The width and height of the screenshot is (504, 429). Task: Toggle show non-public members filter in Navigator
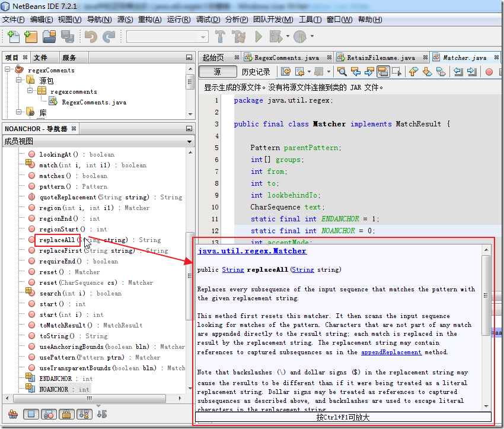66,414
